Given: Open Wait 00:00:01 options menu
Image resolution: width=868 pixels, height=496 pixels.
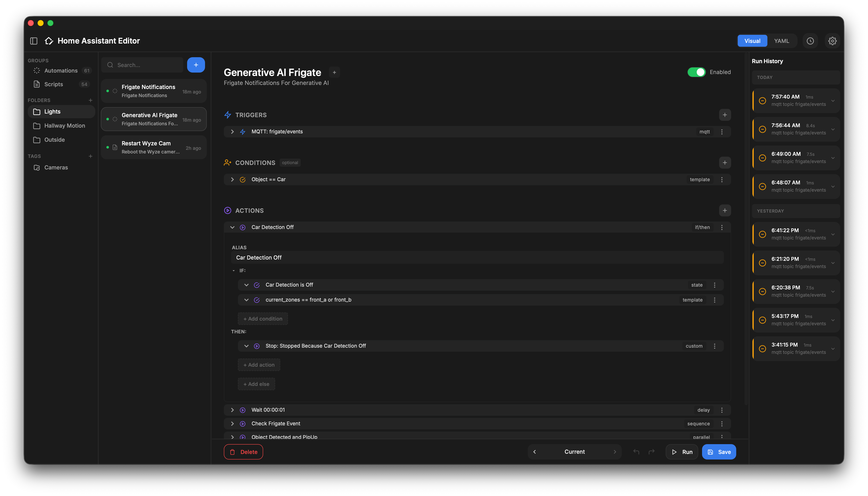Looking at the screenshot, I should 721,410.
